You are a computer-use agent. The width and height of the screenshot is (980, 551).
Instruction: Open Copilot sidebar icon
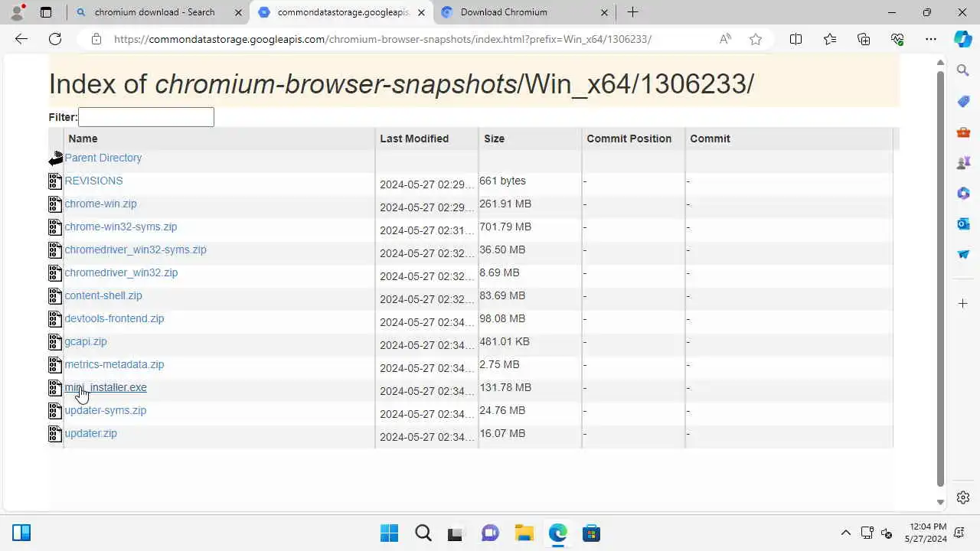pyautogui.click(x=963, y=39)
